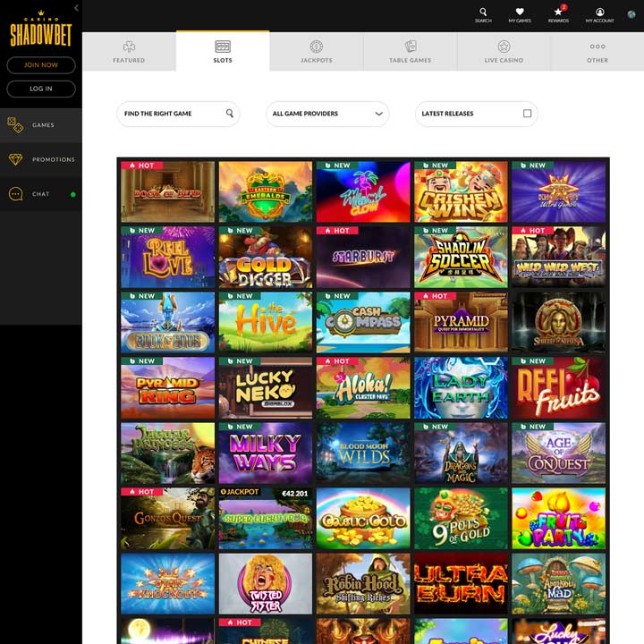The width and height of the screenshot is (644, 644).
Task: Open Games in the sidebar menu
Action: (x=41, y=125)
